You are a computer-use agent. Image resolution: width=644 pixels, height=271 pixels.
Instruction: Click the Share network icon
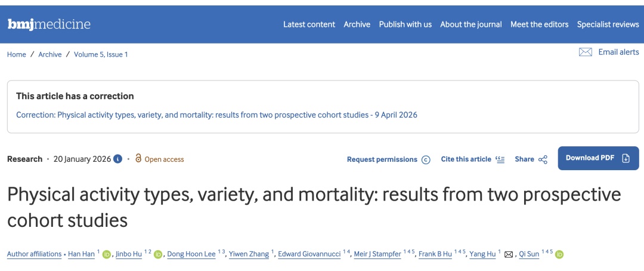[x=543, y=159]
